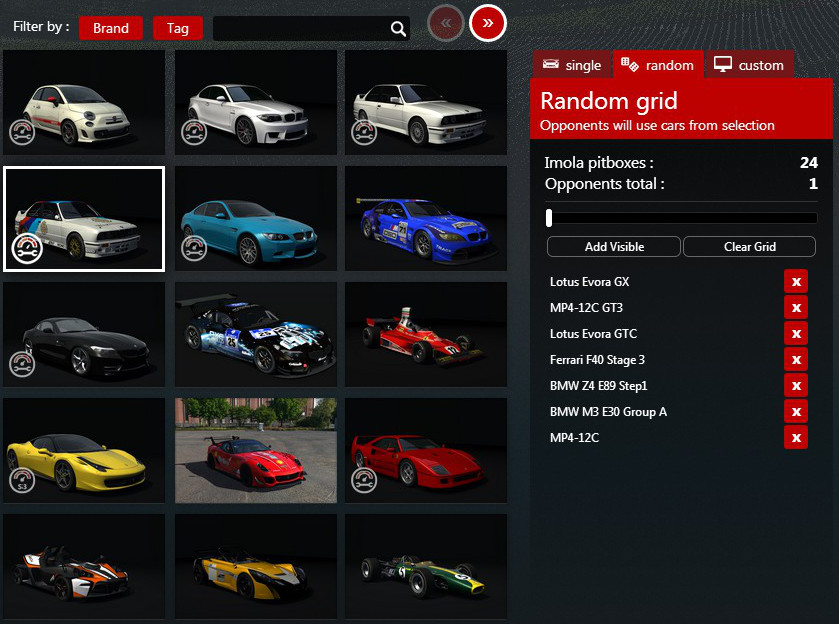The height and width of the screenshot is (624, 839).
Task: Go to the next car page arrow
Action: [488, 23]
